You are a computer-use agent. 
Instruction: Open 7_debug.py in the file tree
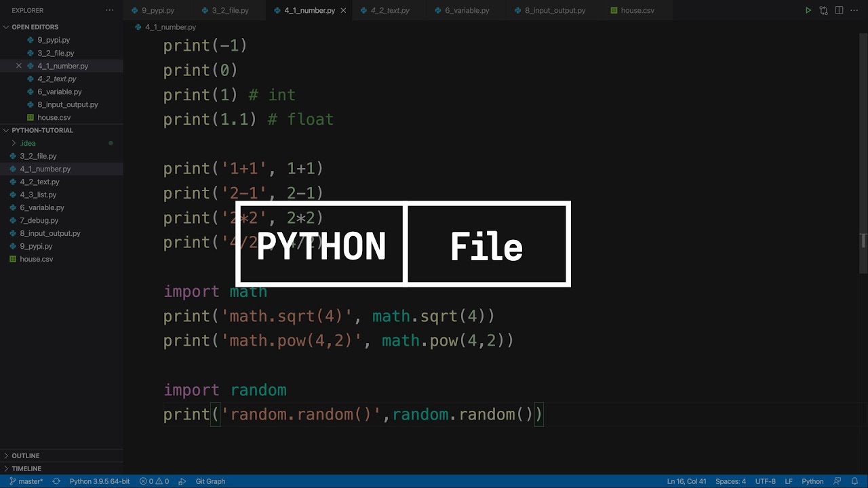[x=61, y=220]
